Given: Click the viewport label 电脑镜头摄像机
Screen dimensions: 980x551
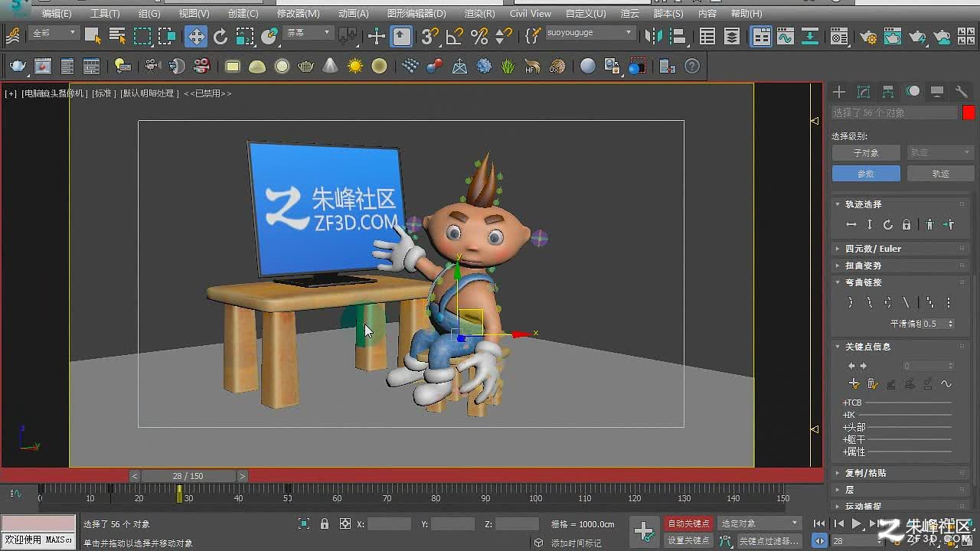Looking at the screenshot, I should [55, 93].
